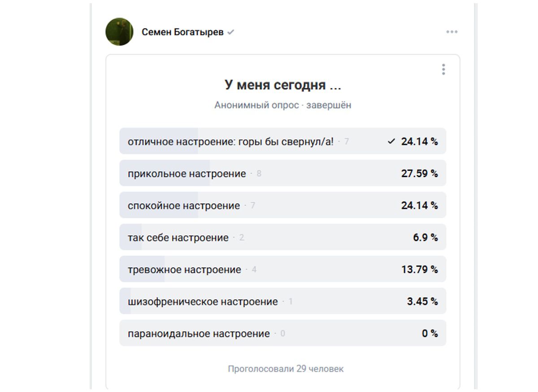This screenshot has height=392, width=538.
Task: Open the poll's vertical dots menu
Action: point(443,69)
